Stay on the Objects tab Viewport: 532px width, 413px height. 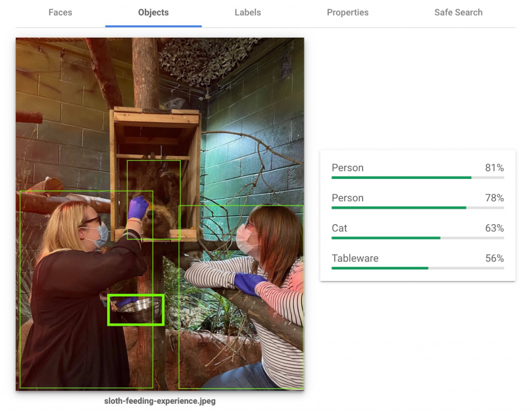tap(153, 12)
